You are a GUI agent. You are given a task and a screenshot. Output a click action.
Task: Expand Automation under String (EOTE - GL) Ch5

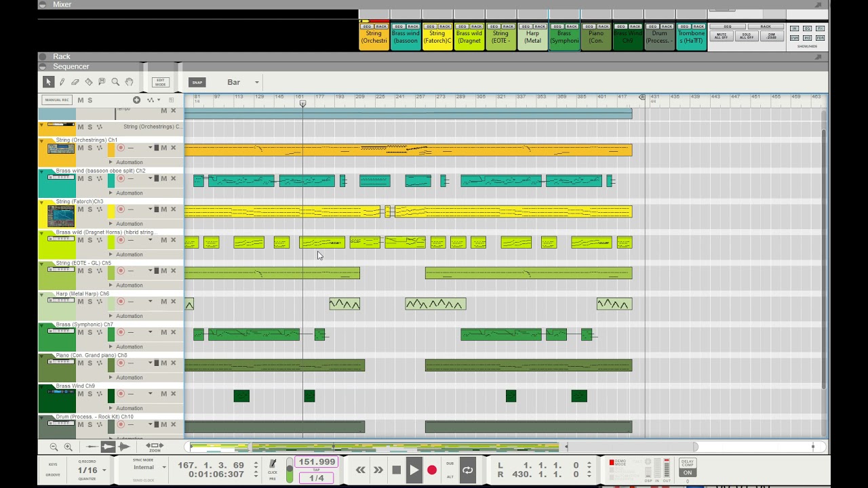(111, 285)
